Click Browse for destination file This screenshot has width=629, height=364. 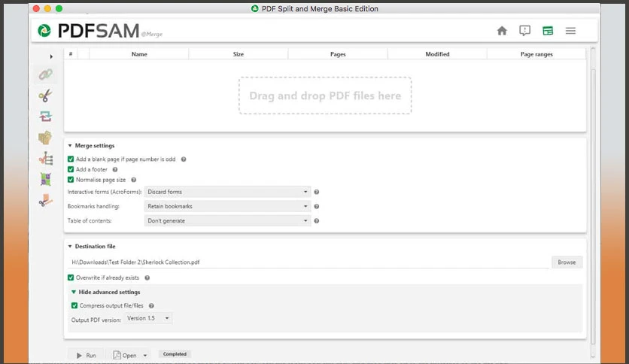pyautogui.click(x=567, y=262)
